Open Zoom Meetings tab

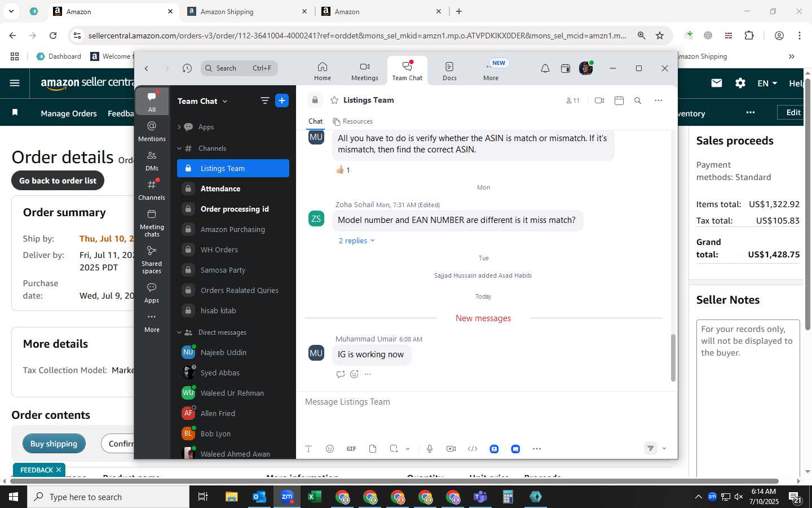[365, 71]
